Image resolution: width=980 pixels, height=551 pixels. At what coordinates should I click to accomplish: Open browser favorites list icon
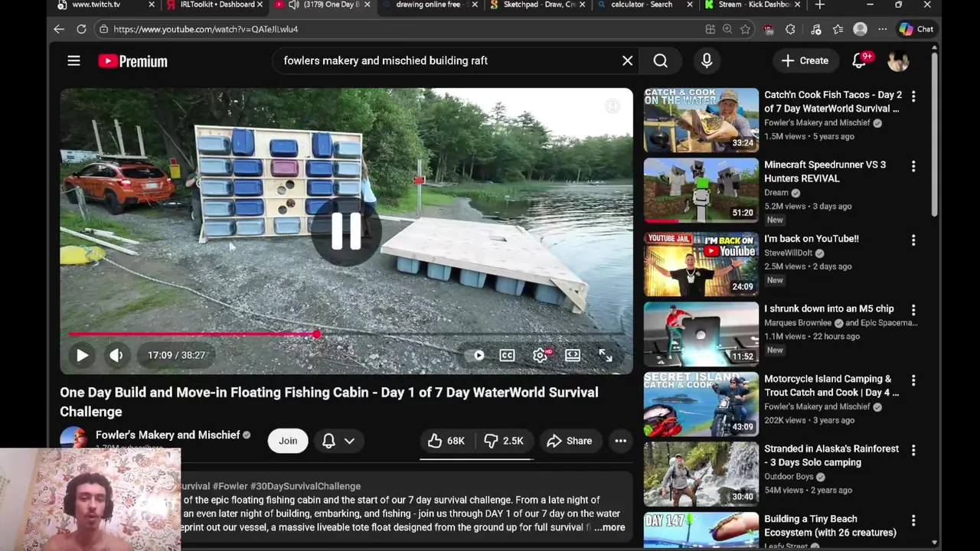(x=838, y=29)
